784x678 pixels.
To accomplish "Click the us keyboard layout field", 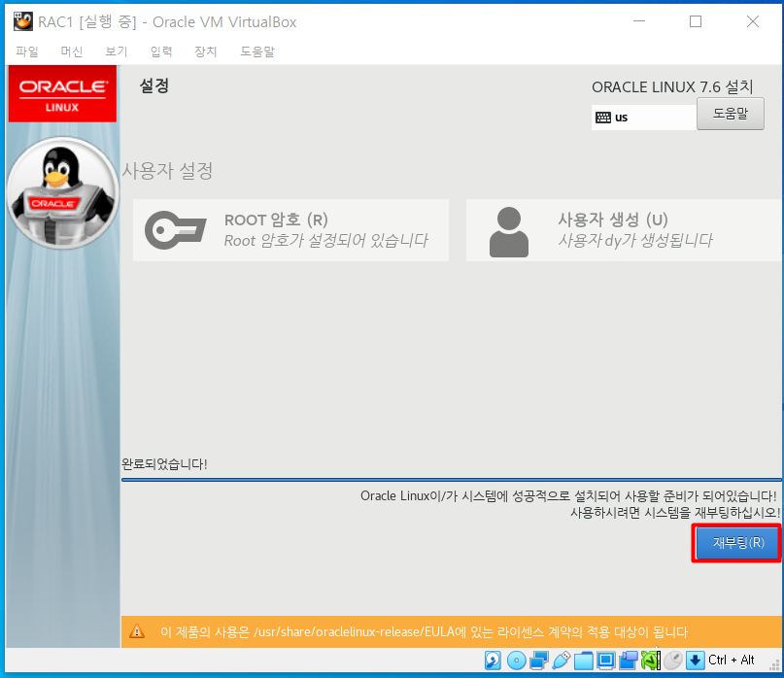I will coord(644,118).
